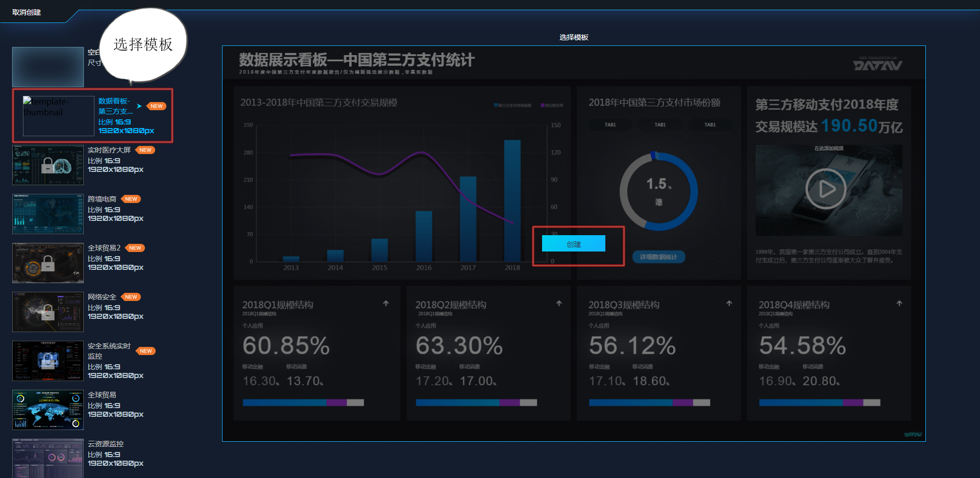
Task: Click the 取消创建 button
Action: point(27,12)
